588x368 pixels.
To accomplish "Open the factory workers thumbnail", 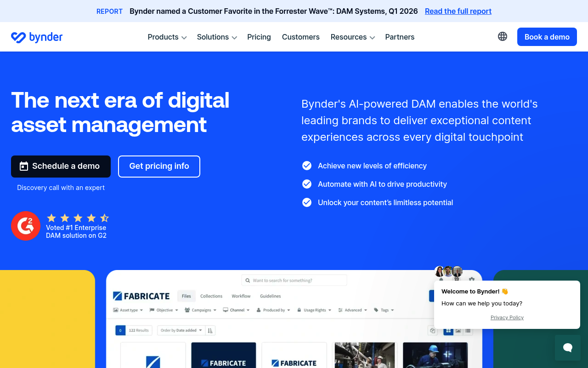I will click(x=364, y=355).
